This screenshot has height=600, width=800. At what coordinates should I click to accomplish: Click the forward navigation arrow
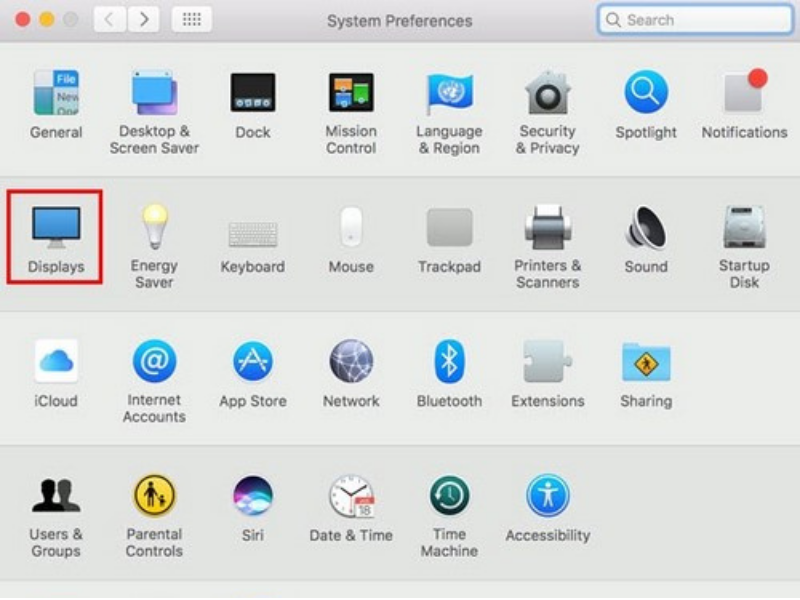pos(143,19)
